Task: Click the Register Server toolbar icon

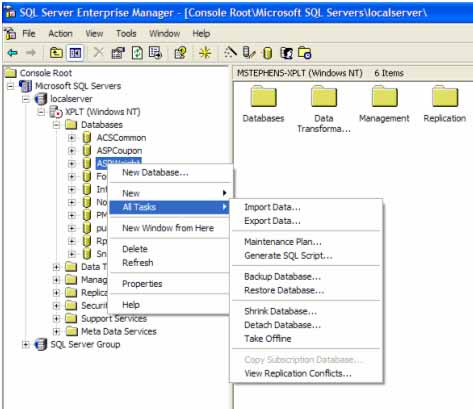Action: click(249, 53)
